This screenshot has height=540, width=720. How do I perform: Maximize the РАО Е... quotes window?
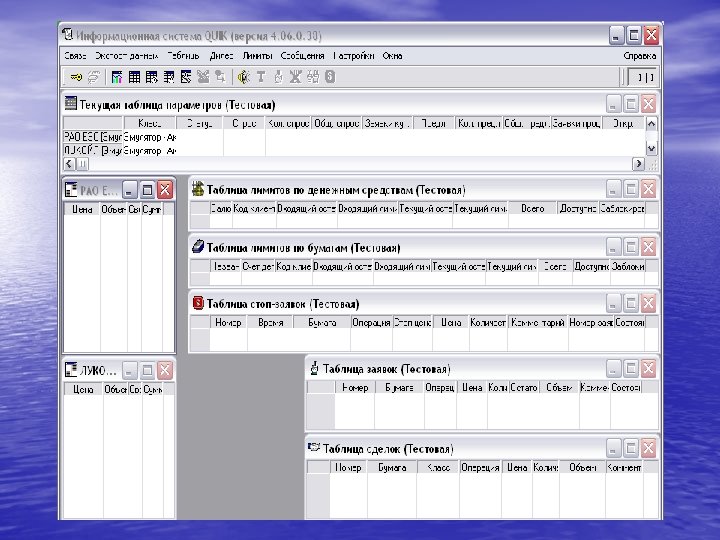(147, 190)
